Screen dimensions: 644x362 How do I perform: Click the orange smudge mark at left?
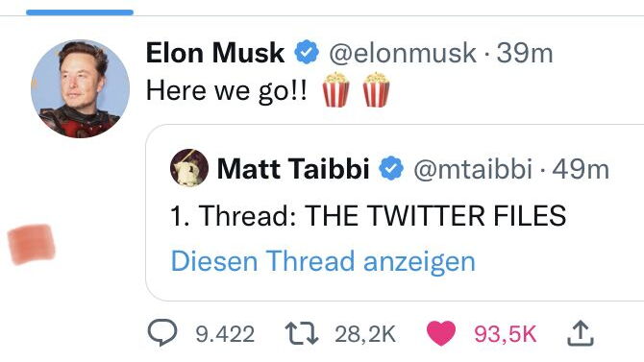tap(31, 244)
